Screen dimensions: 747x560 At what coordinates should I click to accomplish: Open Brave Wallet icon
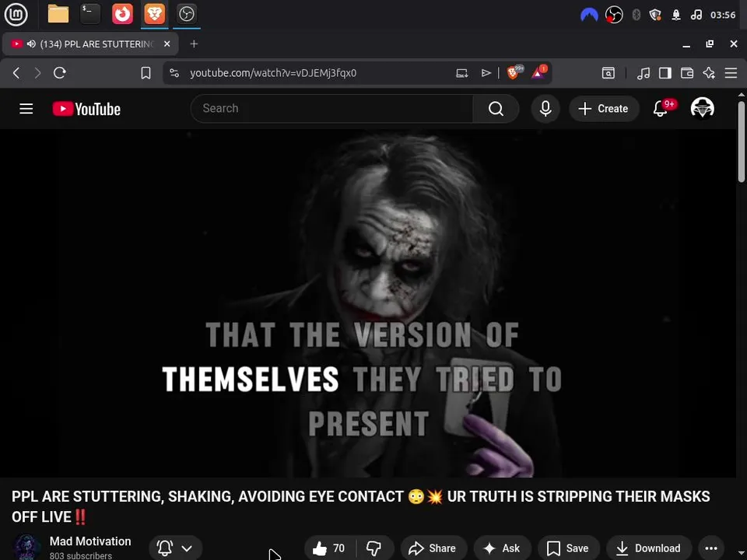click(687, 73)
